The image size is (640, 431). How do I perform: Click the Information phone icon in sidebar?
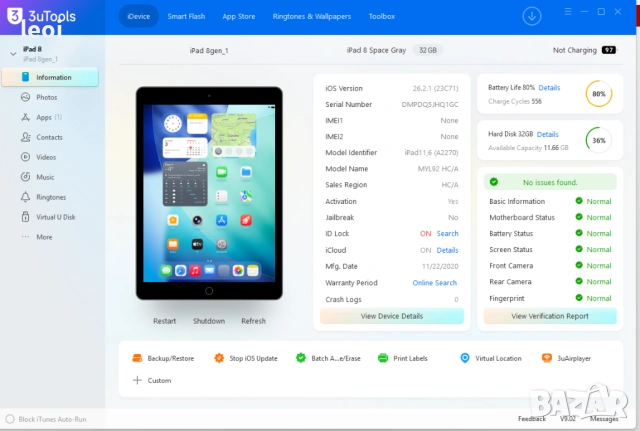[25, 77]
